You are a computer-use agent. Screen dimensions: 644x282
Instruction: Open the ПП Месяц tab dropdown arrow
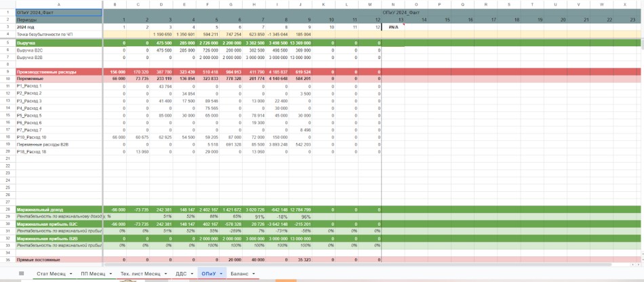pyautogui.click(x=110, y=273)
